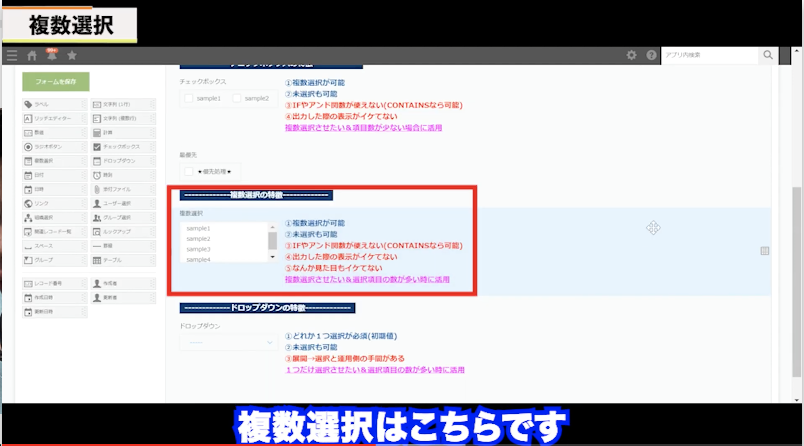Screen dimensions: 804x446
Task: Open the help question mark icon
Action: (651, 56)
